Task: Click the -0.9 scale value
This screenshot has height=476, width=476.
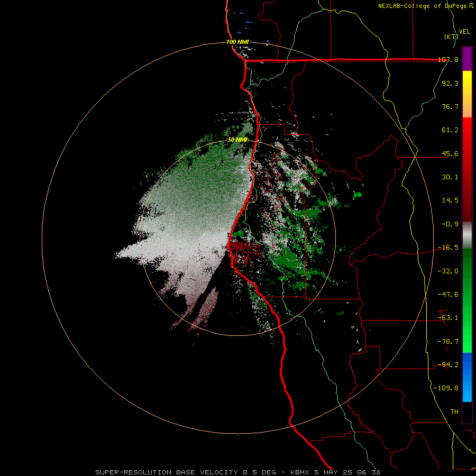Action: pyautogui.click(x=450, y=224)
